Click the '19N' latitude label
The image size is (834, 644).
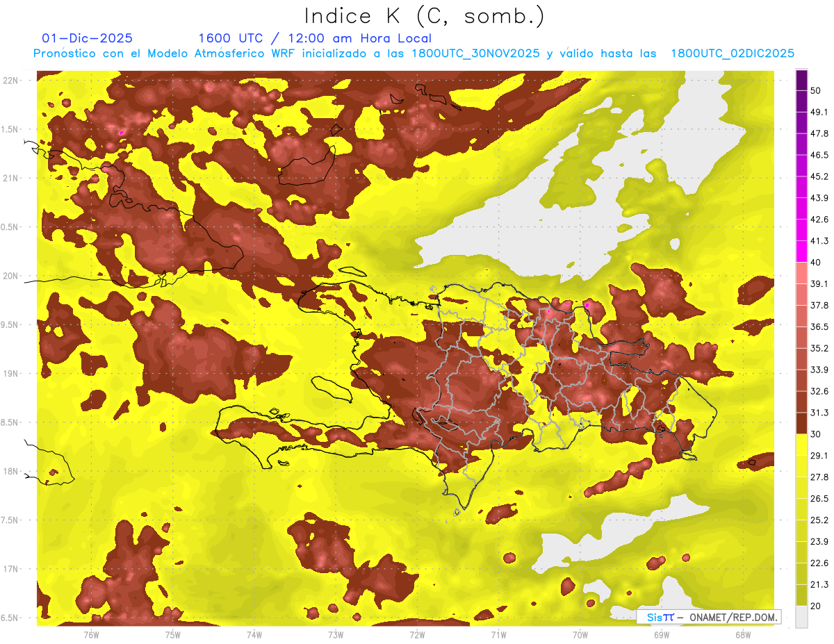10,373
